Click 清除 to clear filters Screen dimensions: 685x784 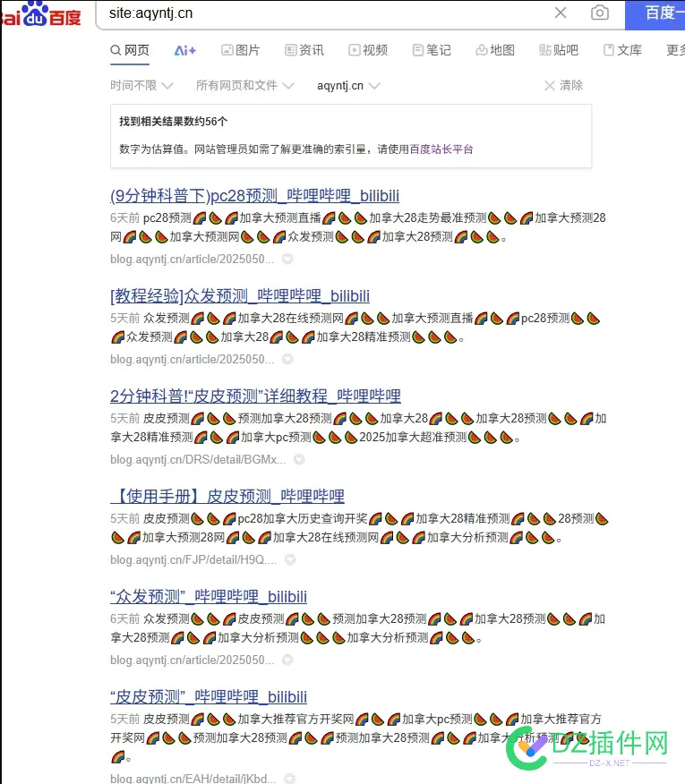[x=563, y=86]
